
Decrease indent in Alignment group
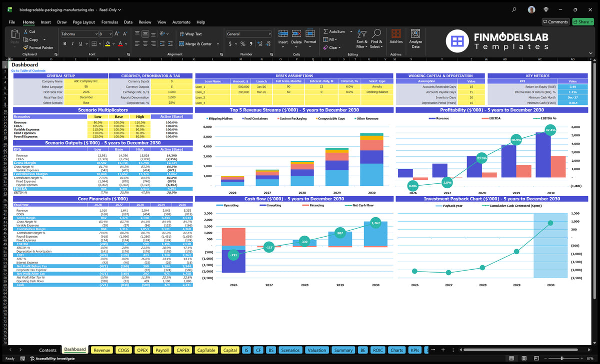click(162, 44)
